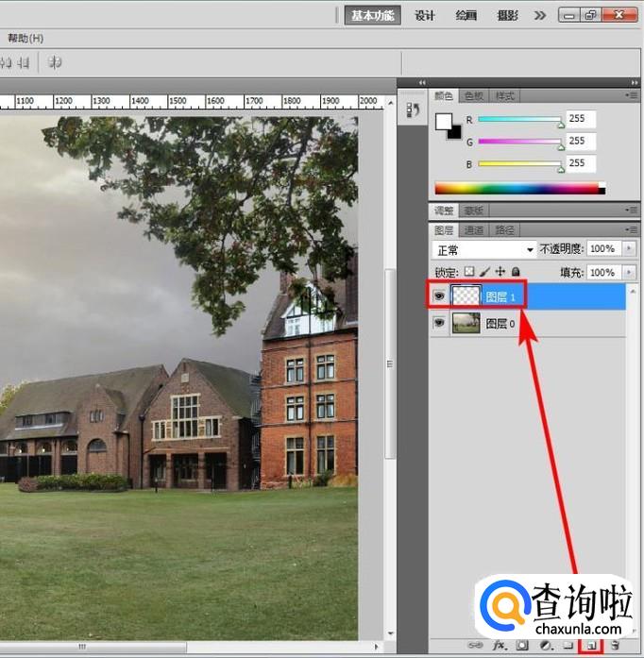Click the 图层 1 layer name
The width and height of the screenshot is (644, 658).
coord(500,297)
